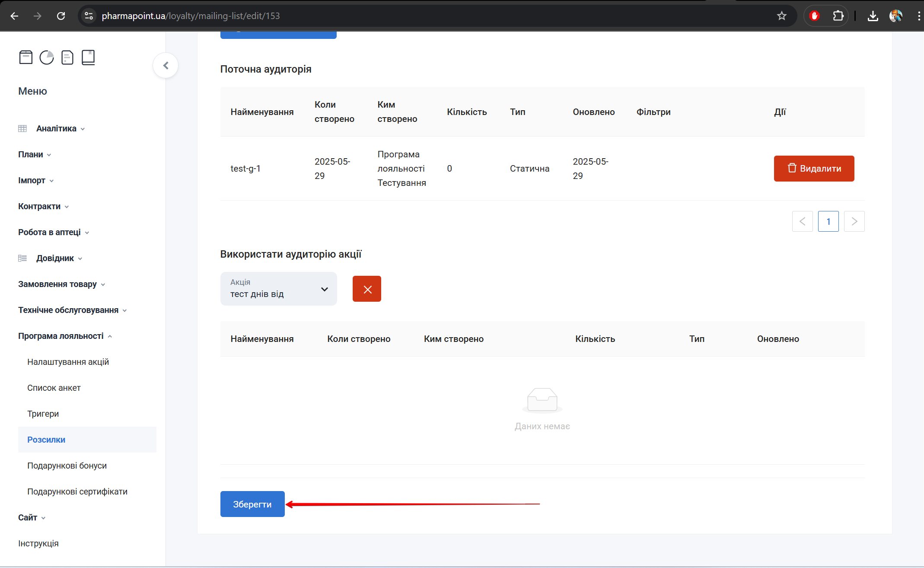Collapse the sidebar with the chevron button
This screenshot has width=924, height=568.
[x=166, y=65]
